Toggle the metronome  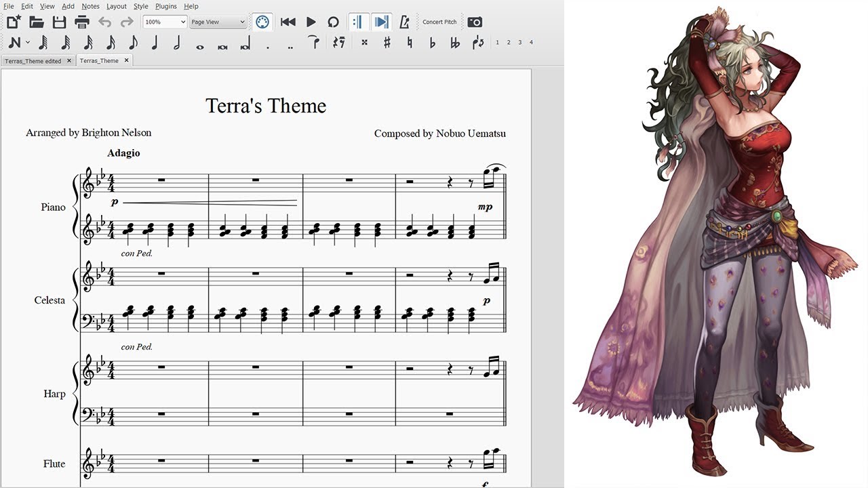coord(404,22)
